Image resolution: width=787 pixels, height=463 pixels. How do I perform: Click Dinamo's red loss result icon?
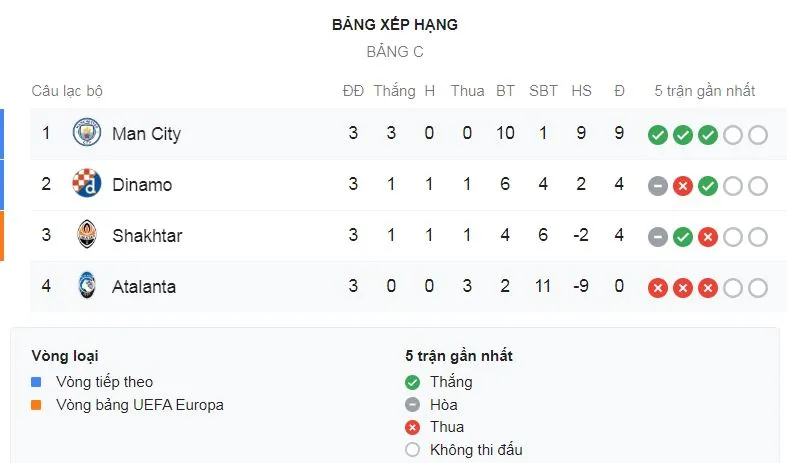pos(683,186)
